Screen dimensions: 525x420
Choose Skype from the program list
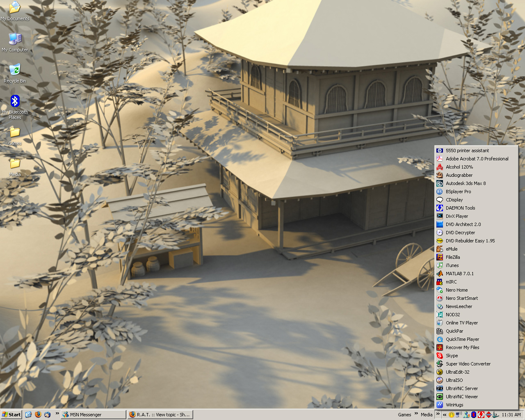(x=452, y=356)
